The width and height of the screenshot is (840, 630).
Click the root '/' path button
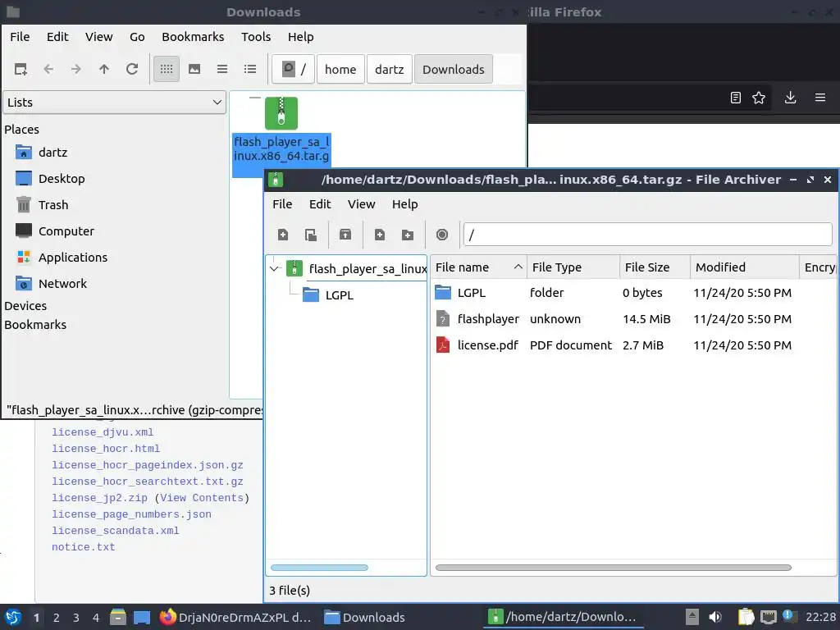pos(293,69)
